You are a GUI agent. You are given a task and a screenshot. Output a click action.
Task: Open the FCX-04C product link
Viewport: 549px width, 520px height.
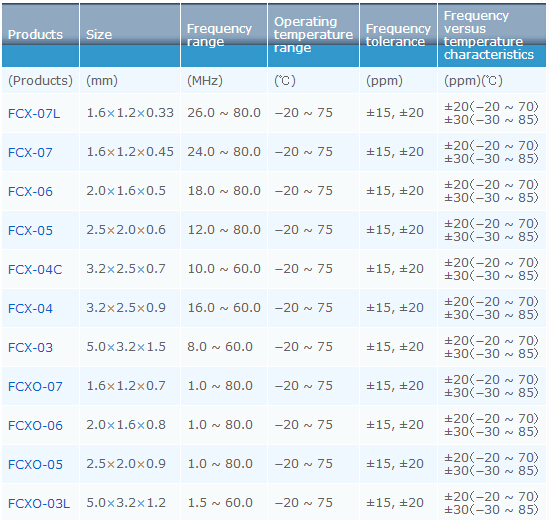(x=35, y=269)
